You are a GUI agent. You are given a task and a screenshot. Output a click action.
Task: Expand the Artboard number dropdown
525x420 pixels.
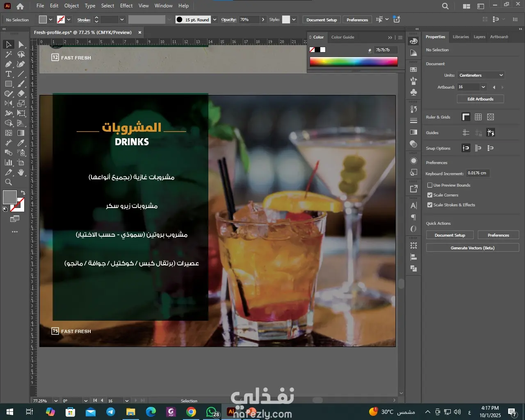click(x=483, y=87)
